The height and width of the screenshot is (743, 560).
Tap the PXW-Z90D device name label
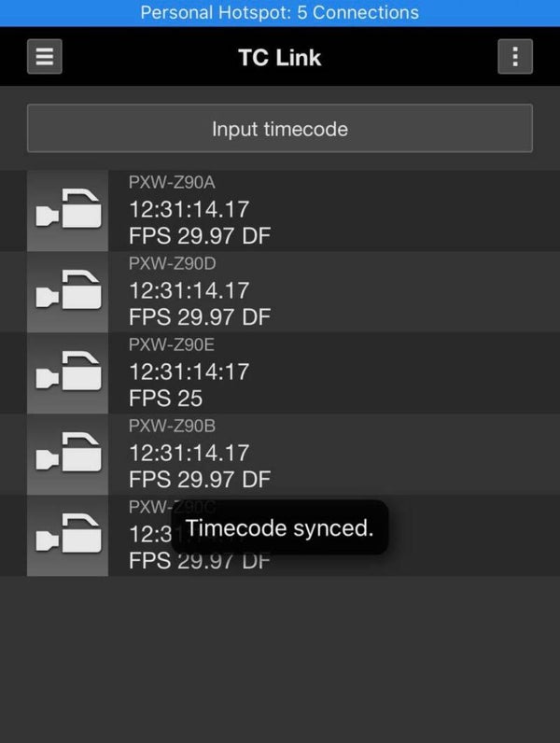click(x=173, y=263)
